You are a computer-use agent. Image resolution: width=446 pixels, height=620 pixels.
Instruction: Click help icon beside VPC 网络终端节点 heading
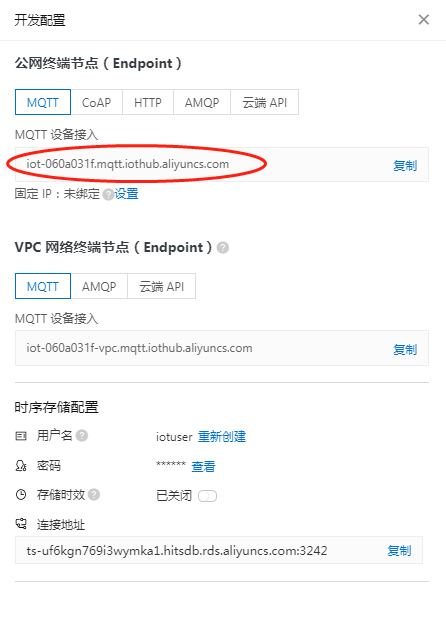point(223,248)
